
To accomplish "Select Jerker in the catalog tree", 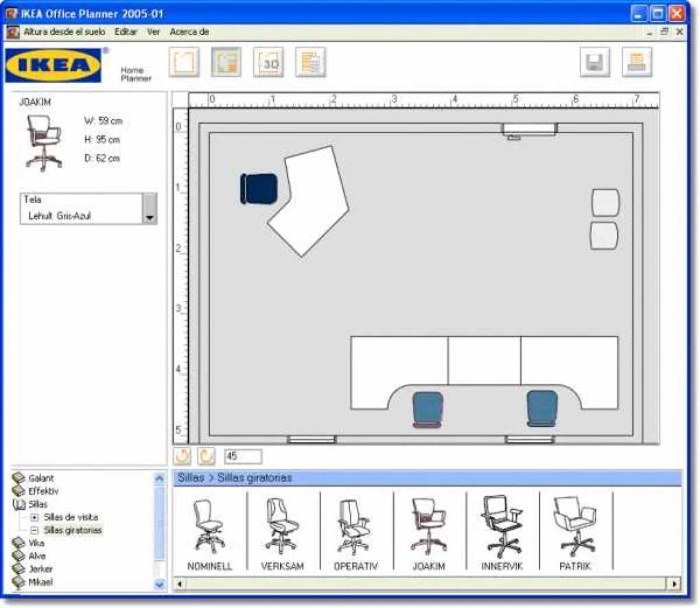I will point(40,569).
